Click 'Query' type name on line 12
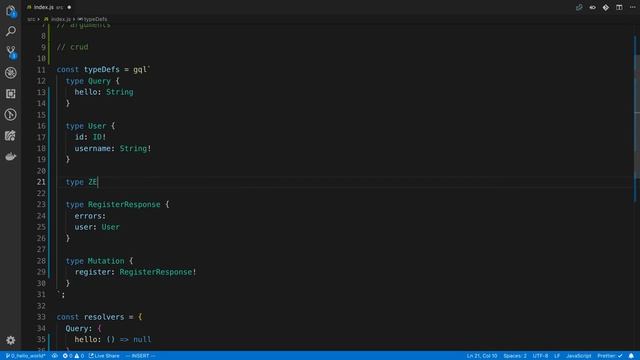The height and width of the screenshot is (360, 640). point(99,81)
